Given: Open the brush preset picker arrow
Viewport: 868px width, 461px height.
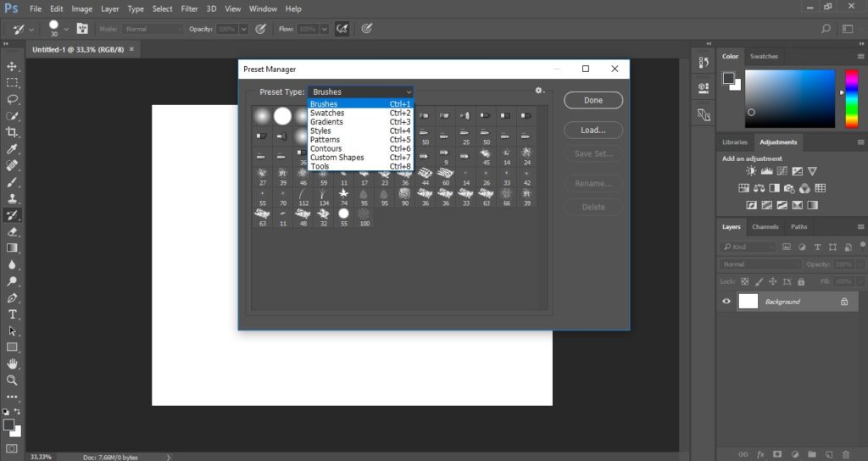Looking at the screenshot, I should click(x=67, y=29).
